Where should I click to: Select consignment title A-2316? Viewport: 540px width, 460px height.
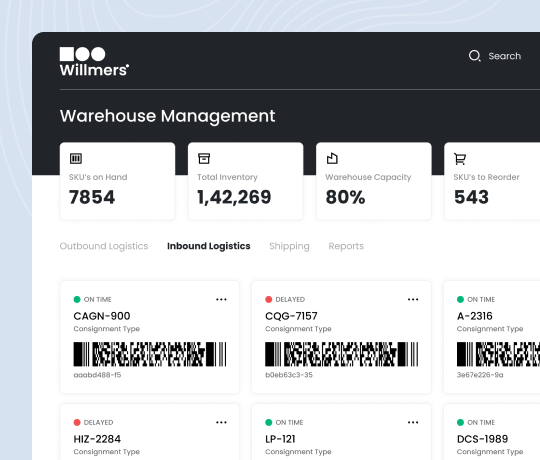click(x=475, y=316)
